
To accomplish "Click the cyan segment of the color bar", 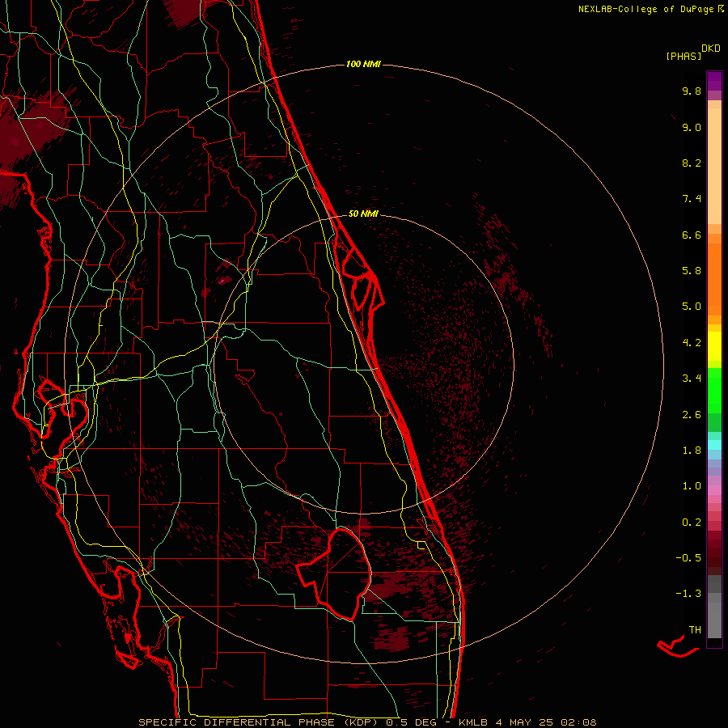I will pyautogui.click(x=714, y=444).
